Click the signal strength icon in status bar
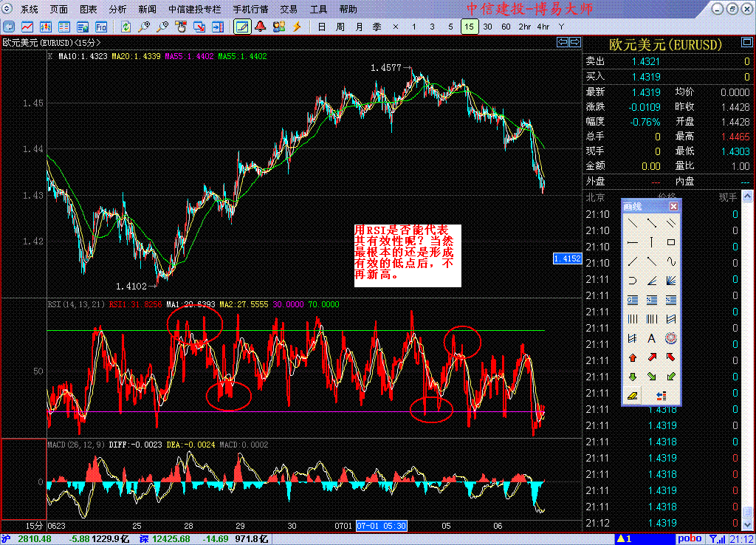 click(x=718, y=539)
